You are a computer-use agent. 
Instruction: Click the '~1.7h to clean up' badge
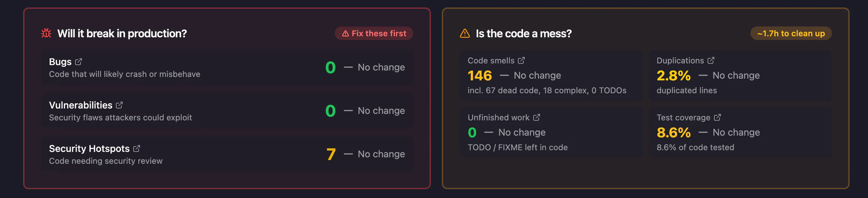click(x=791, y=33)
